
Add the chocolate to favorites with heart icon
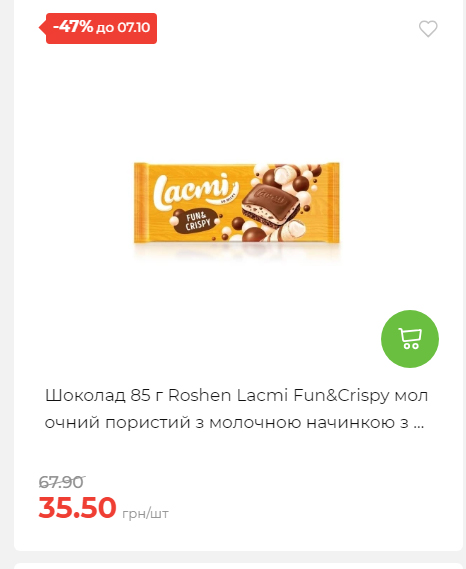(x=428, y=29)
